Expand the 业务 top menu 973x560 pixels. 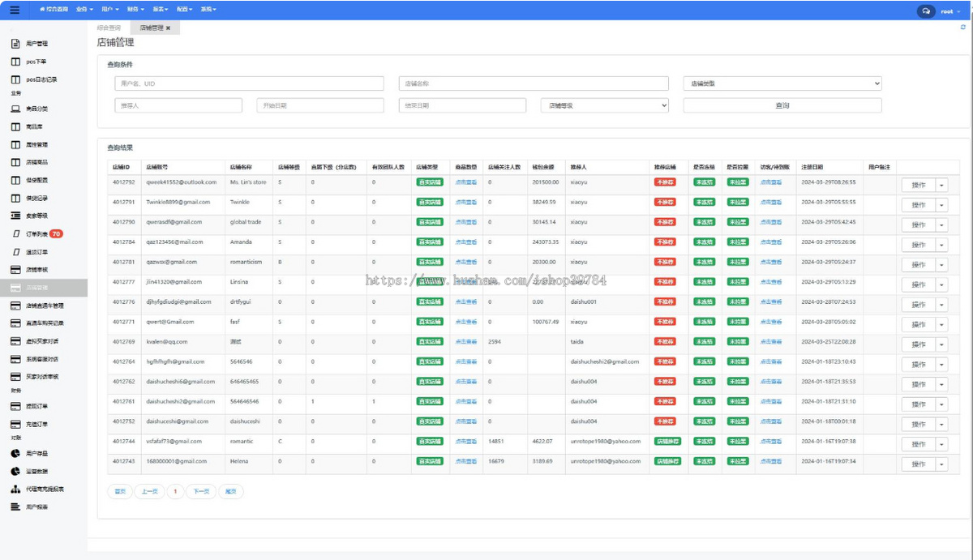(84, 10)
